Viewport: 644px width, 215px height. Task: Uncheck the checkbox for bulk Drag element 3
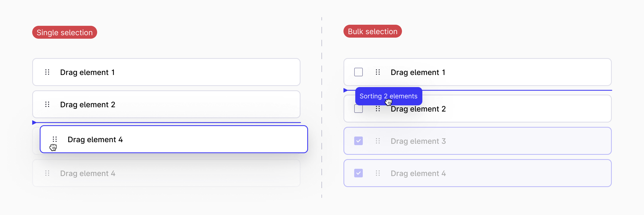tap(358, 141)
